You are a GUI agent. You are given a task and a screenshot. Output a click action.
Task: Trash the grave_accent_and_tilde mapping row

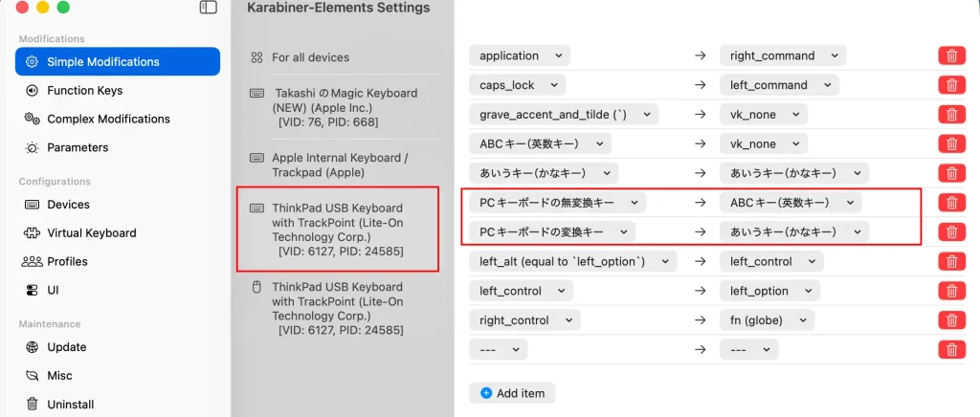951,115
